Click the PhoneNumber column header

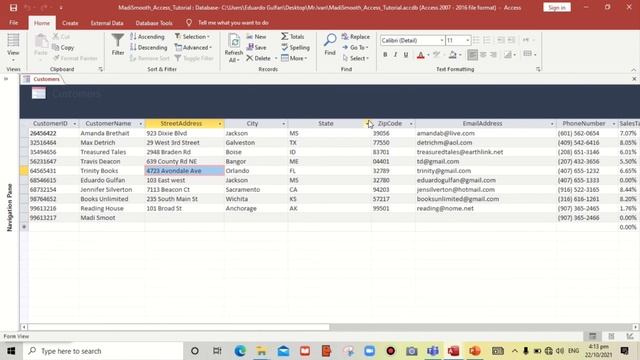click(x=583, y=123)
